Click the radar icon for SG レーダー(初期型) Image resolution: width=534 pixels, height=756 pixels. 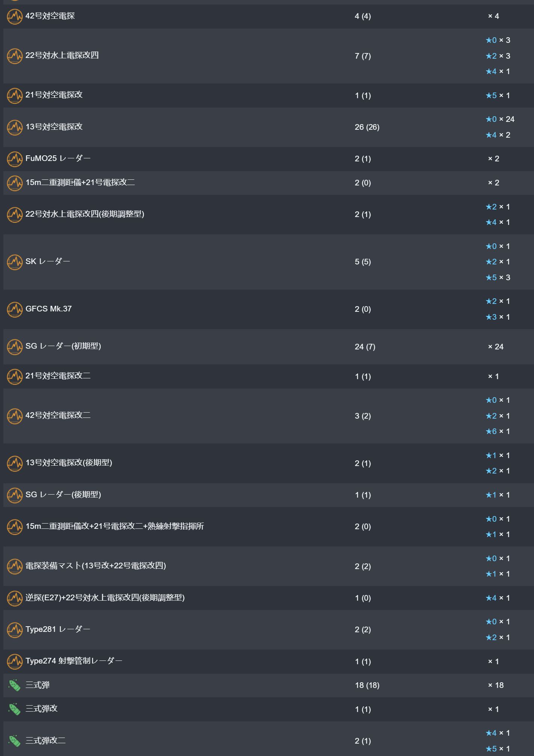(x=15, y=346)
